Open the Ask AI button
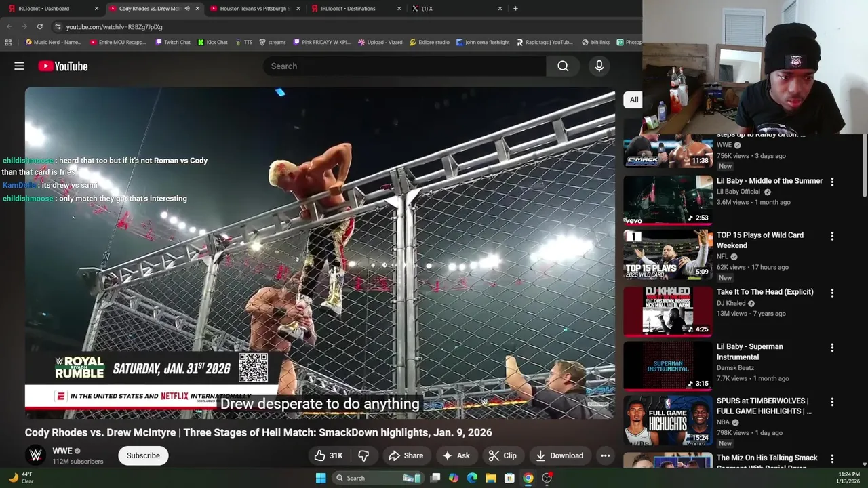Screen dimensions: 868x488 click(456, 455)
